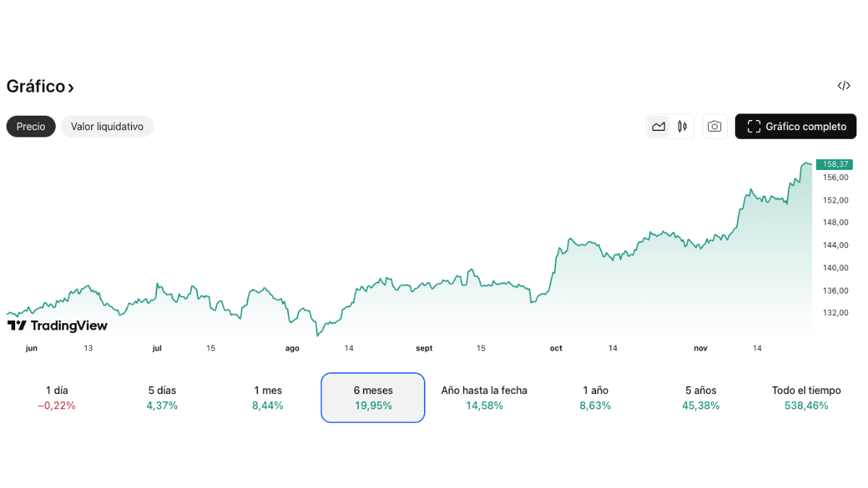Open the embed code icon
The width and height of the screenshot is (868, 488).
(x=843, y=86)
